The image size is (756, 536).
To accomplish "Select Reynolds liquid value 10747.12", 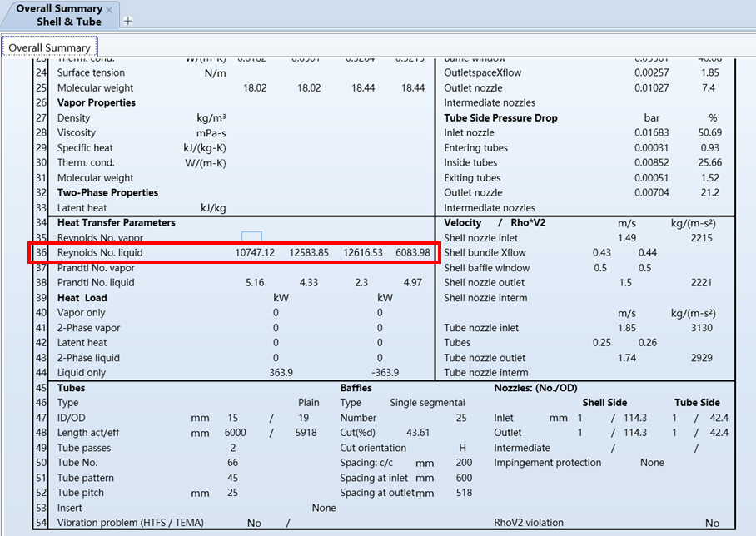I will [255, 252].
